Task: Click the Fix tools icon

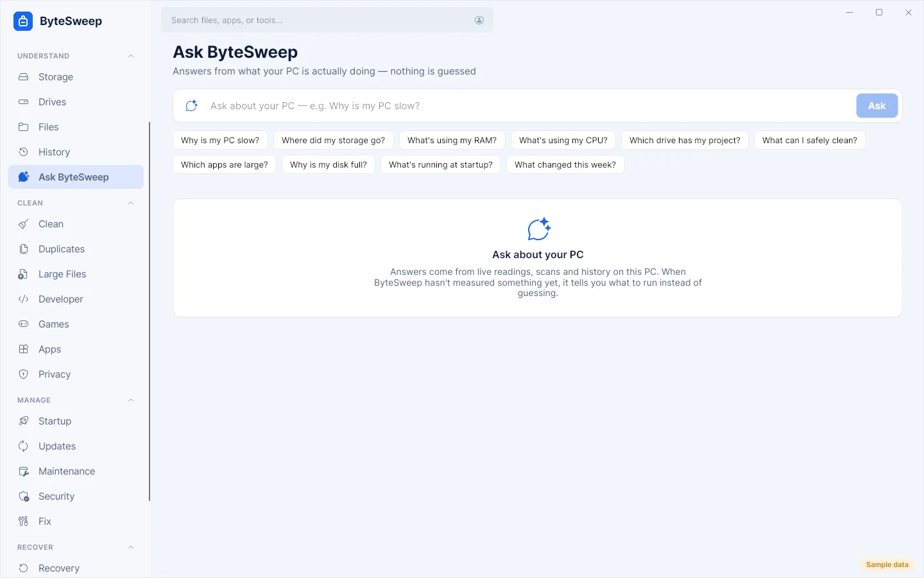Action: (24, 521)
